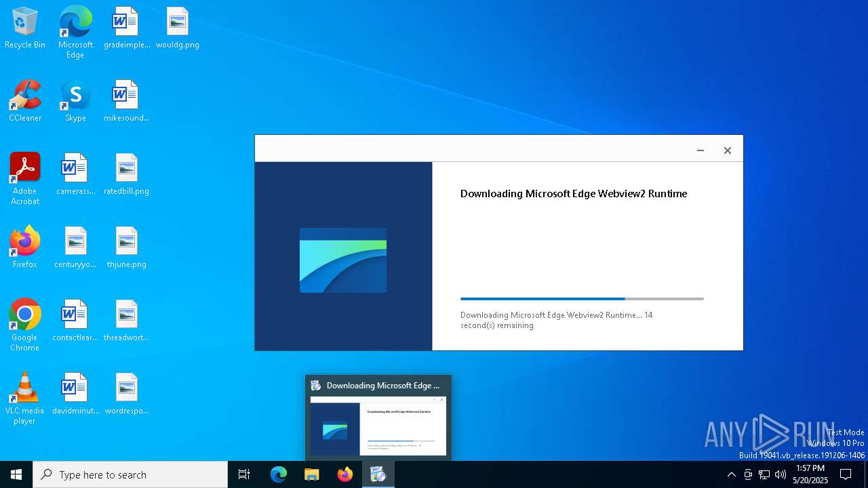Select the contactlear Word document icon
This screenshot has height=488, width=868.
pyautogui.click(x=75, y=321)
